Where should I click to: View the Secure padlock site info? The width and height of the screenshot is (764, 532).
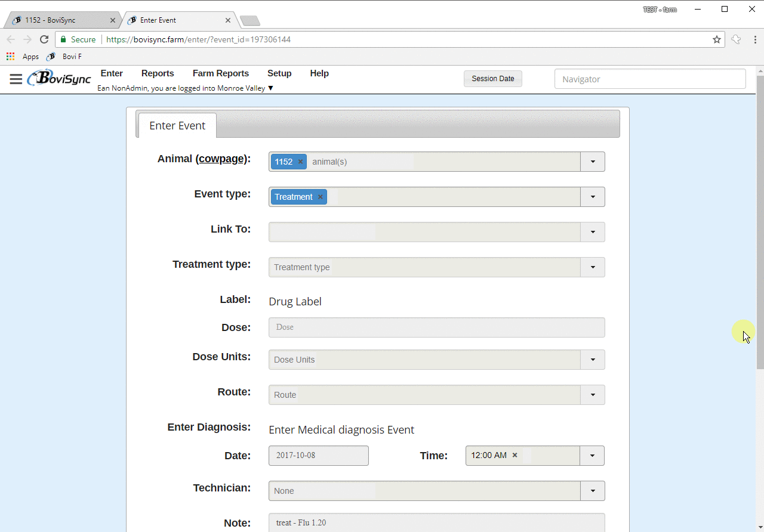(x=78, y=39)
